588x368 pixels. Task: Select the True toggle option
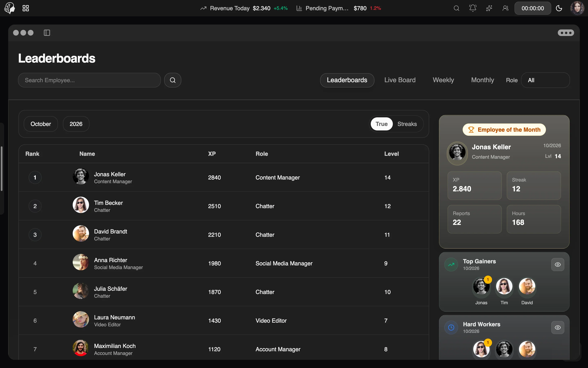(381, 124)
